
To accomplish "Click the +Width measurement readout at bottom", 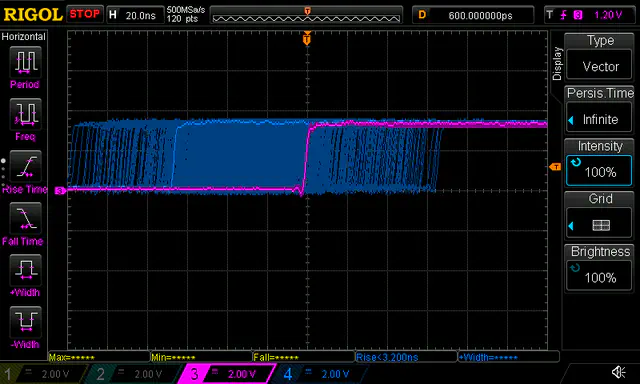I will coord(509,357).
